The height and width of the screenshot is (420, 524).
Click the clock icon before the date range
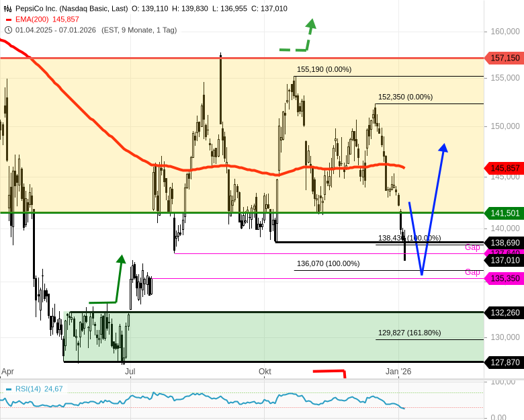8,30
